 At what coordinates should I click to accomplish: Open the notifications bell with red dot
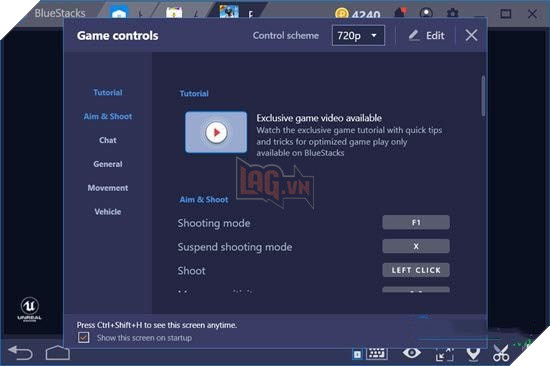(x=400, y=13)
